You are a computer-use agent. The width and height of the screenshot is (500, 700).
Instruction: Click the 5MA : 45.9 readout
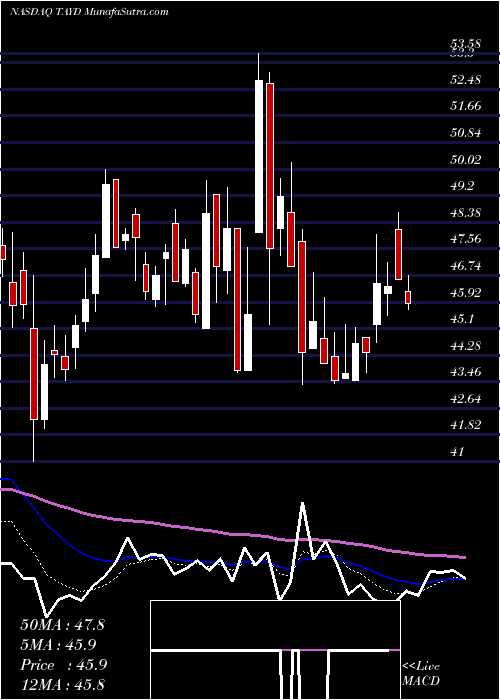pos(58,645)
